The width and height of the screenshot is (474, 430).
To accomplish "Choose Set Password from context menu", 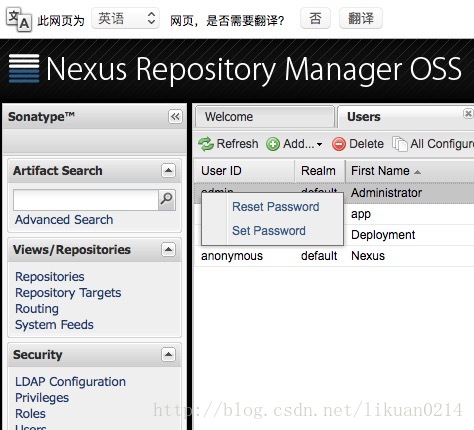I will 269,231.
